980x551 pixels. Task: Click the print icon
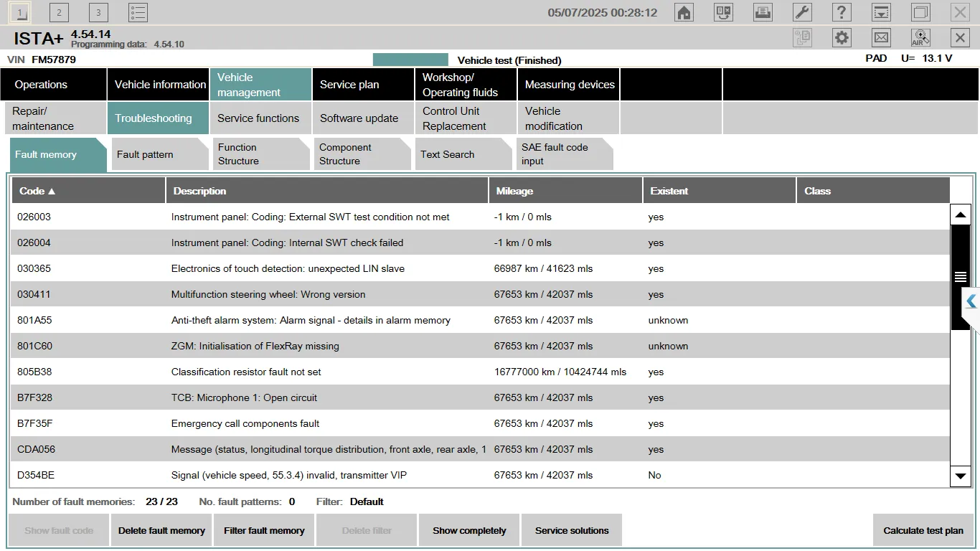(x=763, y=12)
